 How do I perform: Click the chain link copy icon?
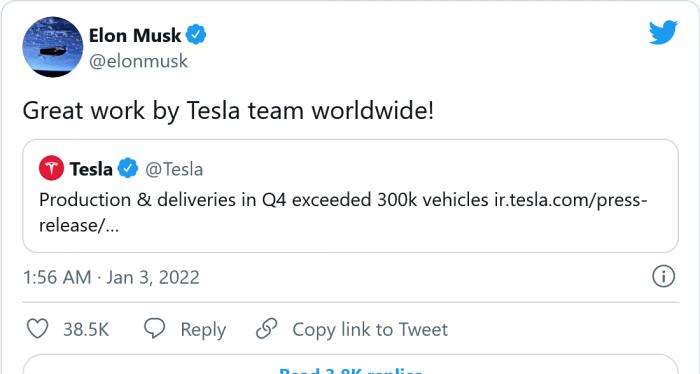click(267, 329)
